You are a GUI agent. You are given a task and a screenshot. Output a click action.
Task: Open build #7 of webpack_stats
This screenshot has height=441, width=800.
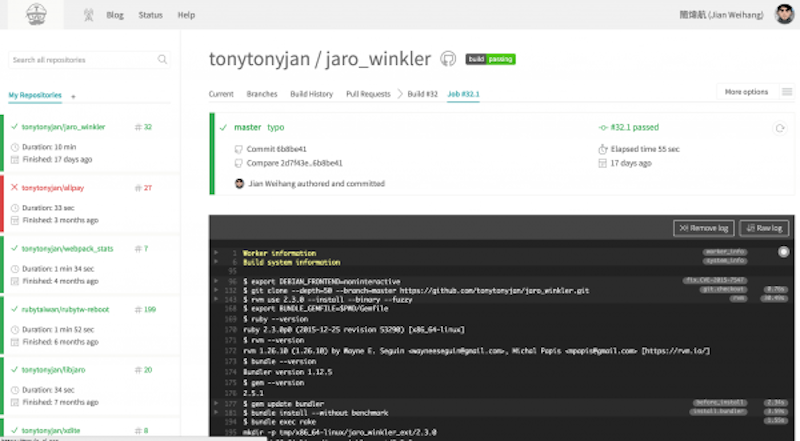[x=141, y=249]
